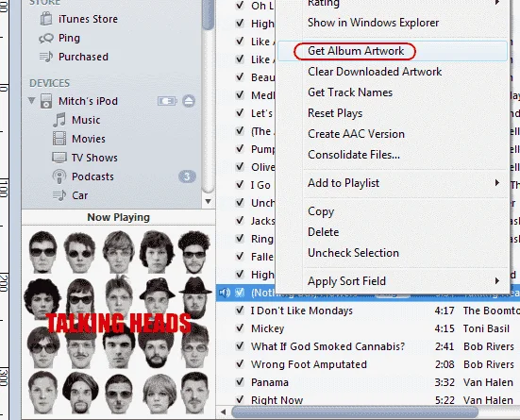Select the song I Don't Like Mondays

pos(301,311)
